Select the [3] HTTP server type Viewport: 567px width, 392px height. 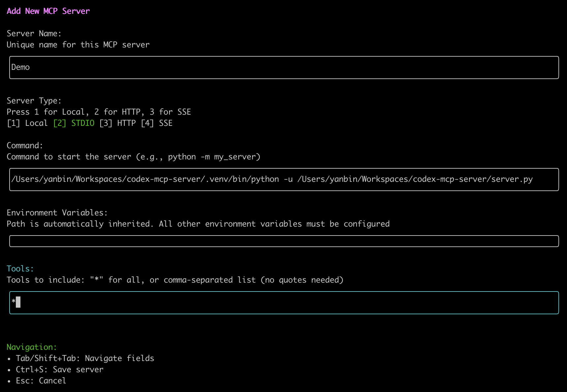point(117,123)
